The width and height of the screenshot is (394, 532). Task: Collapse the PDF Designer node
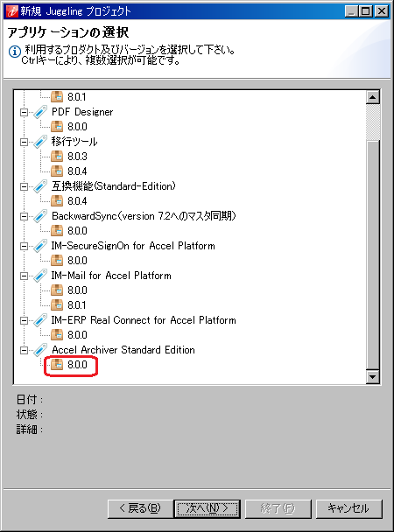coord(25,112)
